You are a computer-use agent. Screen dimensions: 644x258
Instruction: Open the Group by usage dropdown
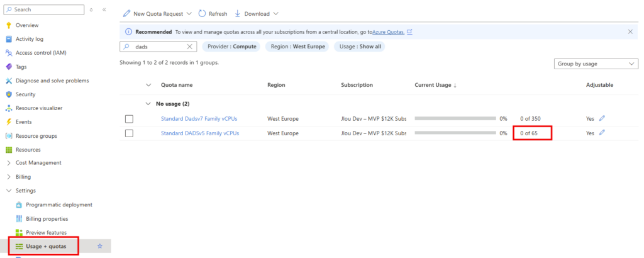click(x=596, y=64)
